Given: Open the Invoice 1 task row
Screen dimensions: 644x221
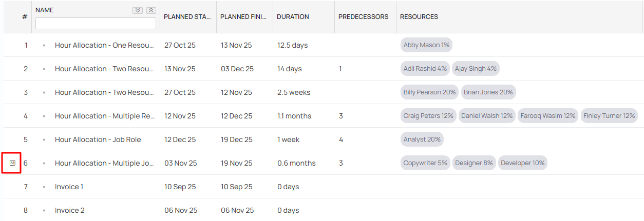Looking at the screenshot, I should point(69,187).
